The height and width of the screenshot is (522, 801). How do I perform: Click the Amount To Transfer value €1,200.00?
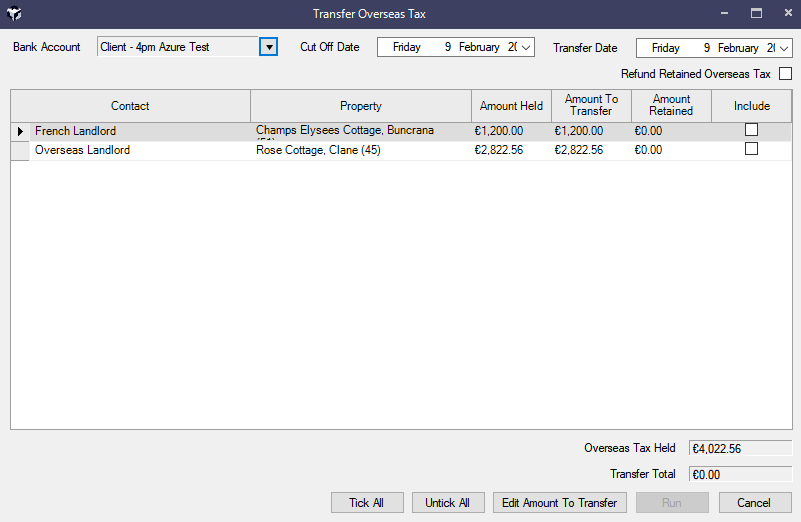(579, 131)
